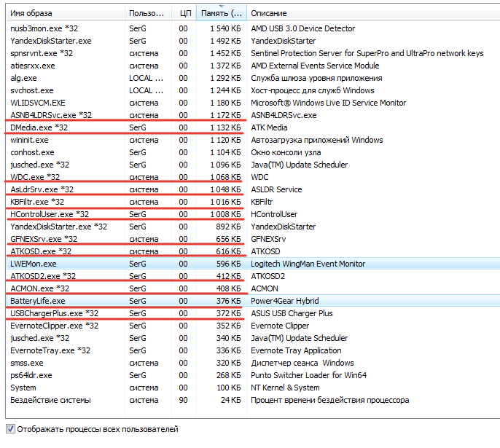Click memory value '1 540 КБ'

225,28
